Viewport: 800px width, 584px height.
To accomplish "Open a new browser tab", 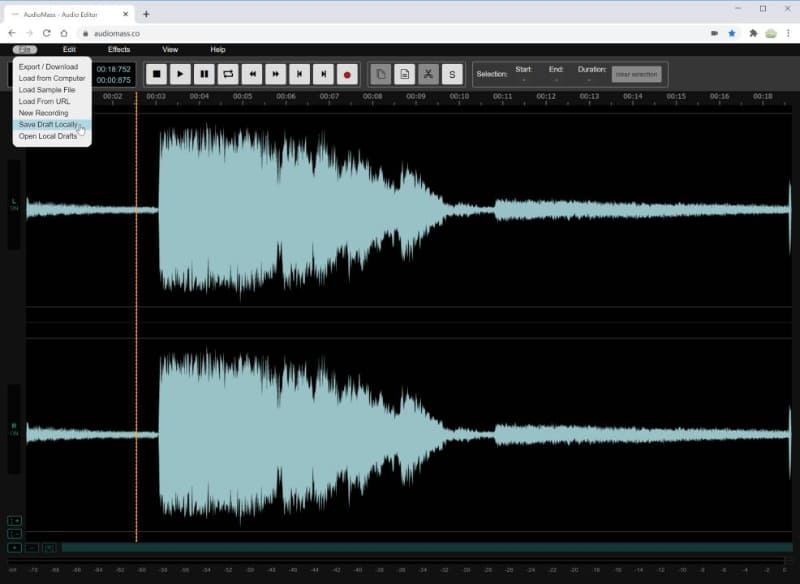I will tap(146, 14).
